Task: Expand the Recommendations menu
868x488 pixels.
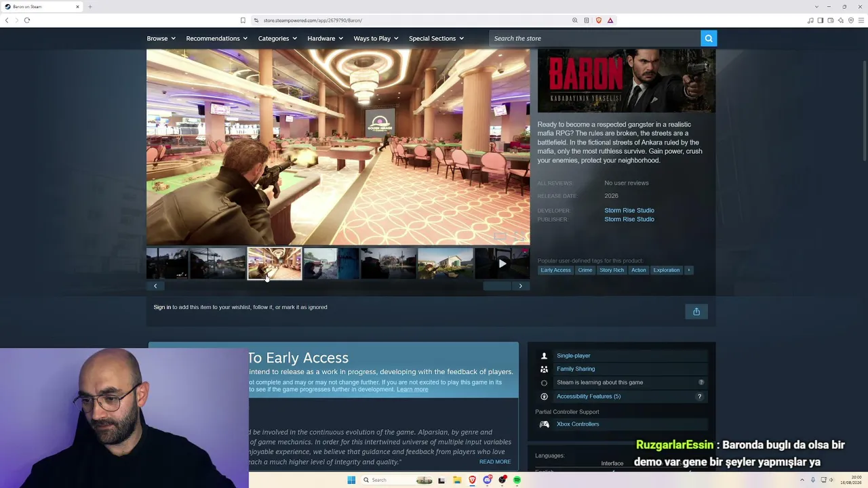Action: 217,39
